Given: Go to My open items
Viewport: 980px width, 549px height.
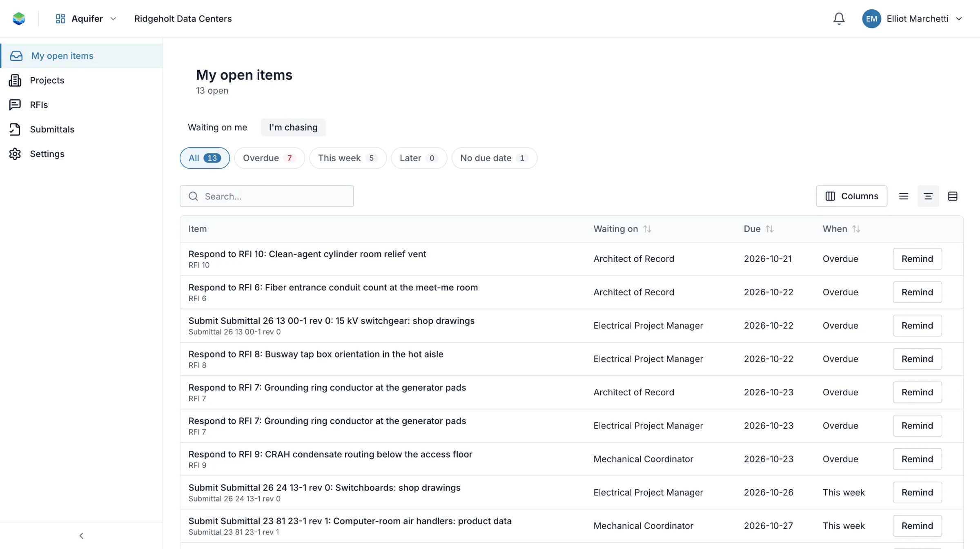Looking at the screenshot, I should [82, 56].
